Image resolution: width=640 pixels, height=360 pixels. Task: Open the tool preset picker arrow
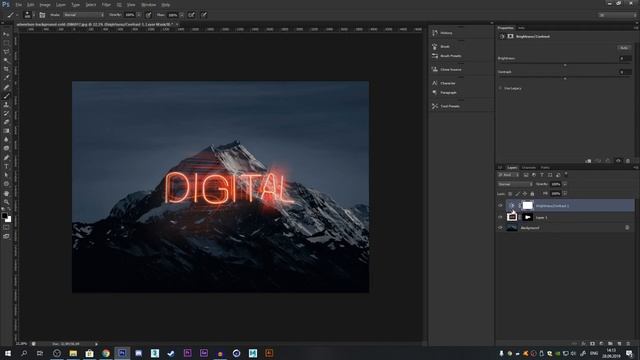[17, 15]
